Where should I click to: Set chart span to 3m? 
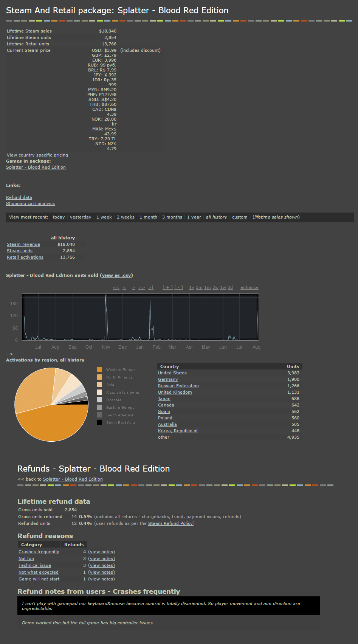point(199,287)
